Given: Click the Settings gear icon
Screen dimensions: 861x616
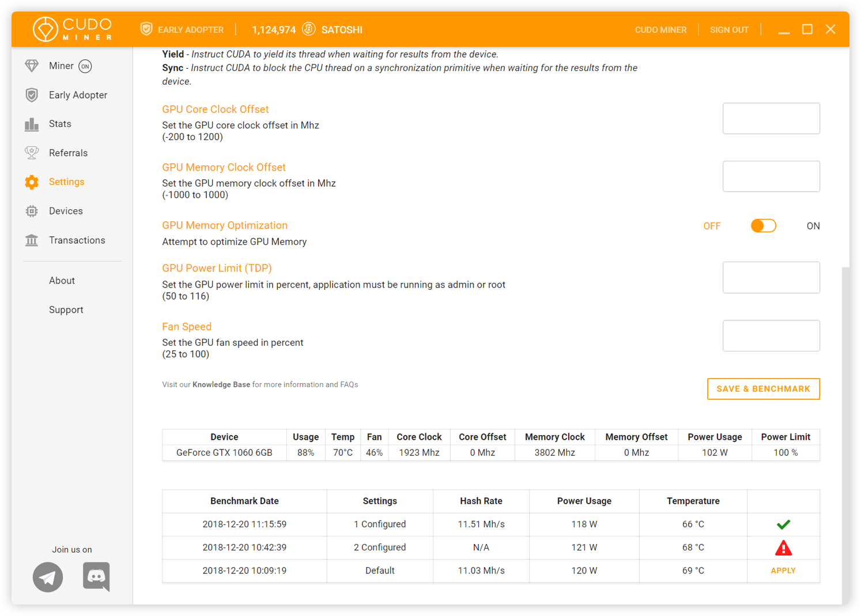Looking at the screenshot, I should (x=32, y=182).
